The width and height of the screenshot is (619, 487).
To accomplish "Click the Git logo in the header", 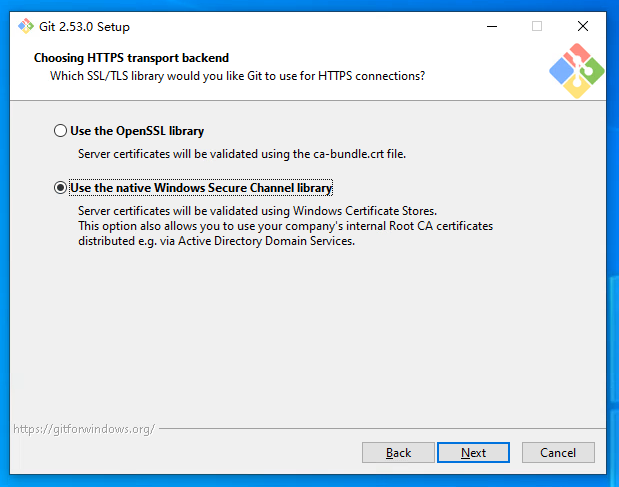I will (x=577, y=71).
